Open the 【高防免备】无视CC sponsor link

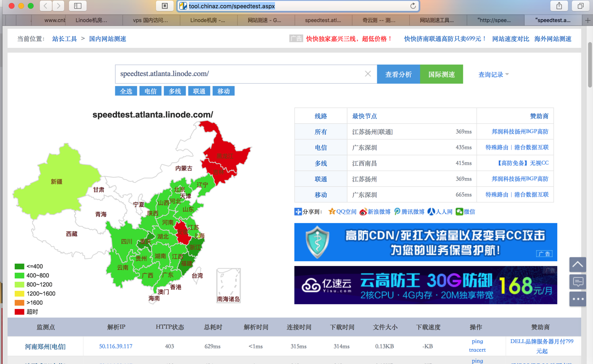(x=523, y=163)
